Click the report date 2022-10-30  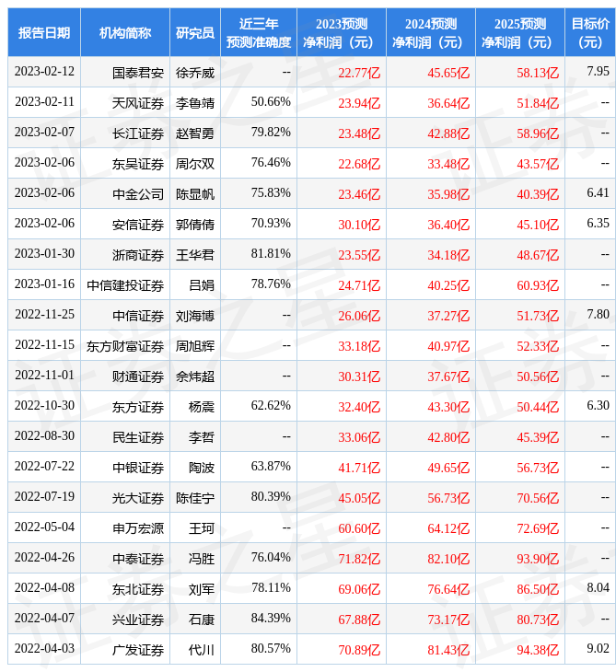coord(44,405)
